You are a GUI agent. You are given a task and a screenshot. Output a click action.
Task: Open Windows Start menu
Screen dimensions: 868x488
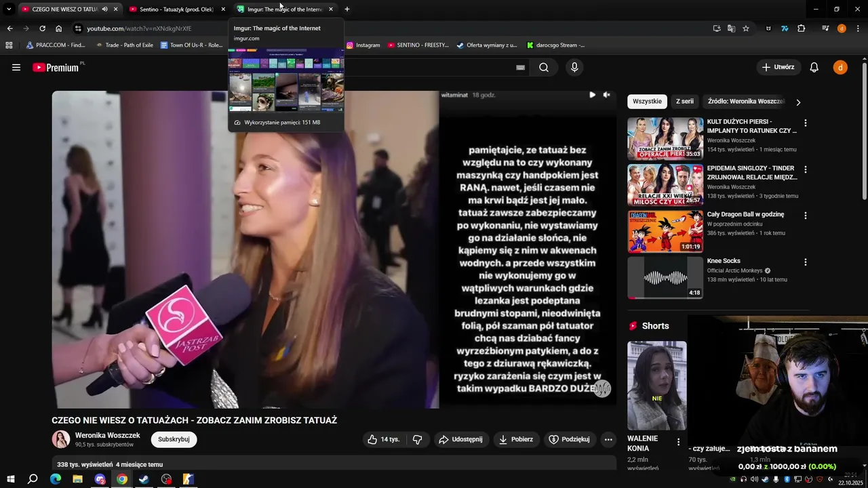click(11, 479)
